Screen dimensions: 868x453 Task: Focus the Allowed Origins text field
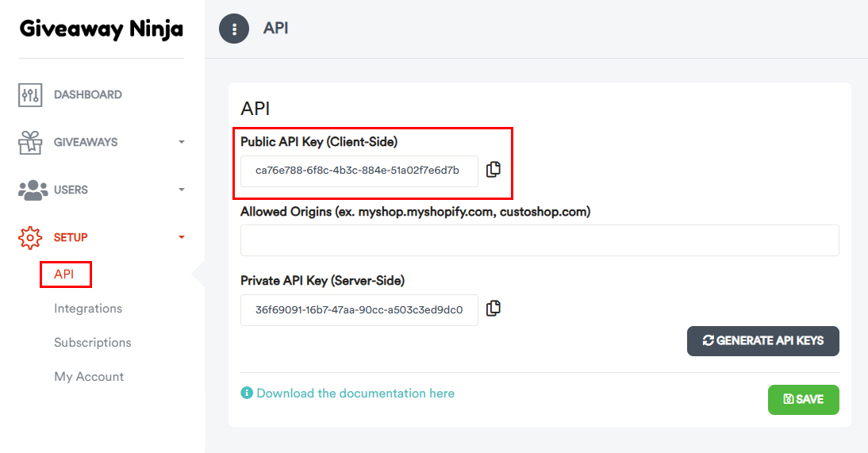tap(540, 240)
